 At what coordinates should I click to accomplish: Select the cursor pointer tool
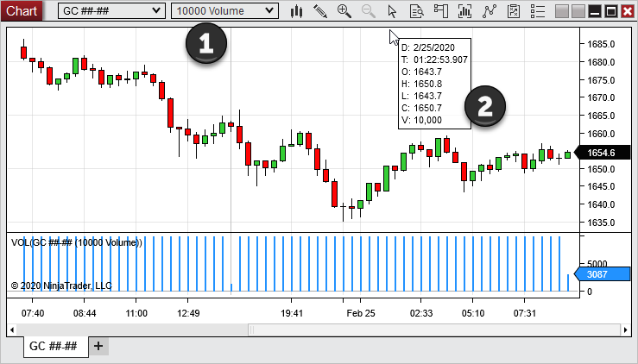coord(393,11)
